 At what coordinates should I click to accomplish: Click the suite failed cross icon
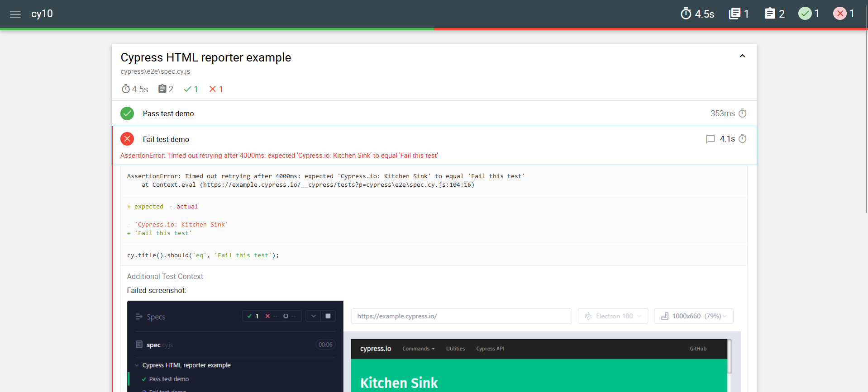212,89
